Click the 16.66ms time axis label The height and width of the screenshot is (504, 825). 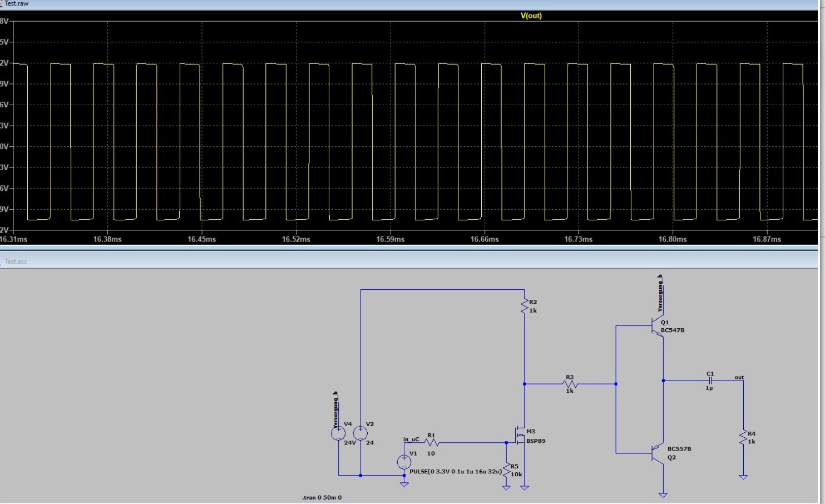tap(485, 239)
